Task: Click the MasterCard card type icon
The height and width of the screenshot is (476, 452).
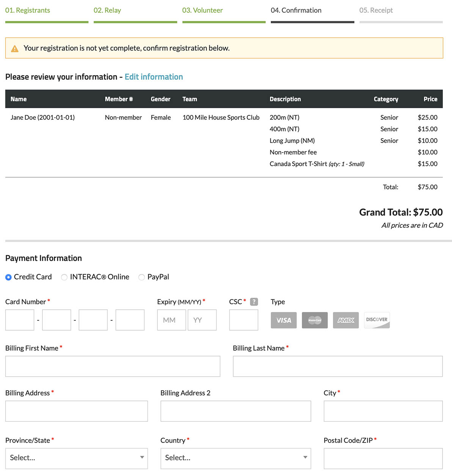Action: point(315,320)
